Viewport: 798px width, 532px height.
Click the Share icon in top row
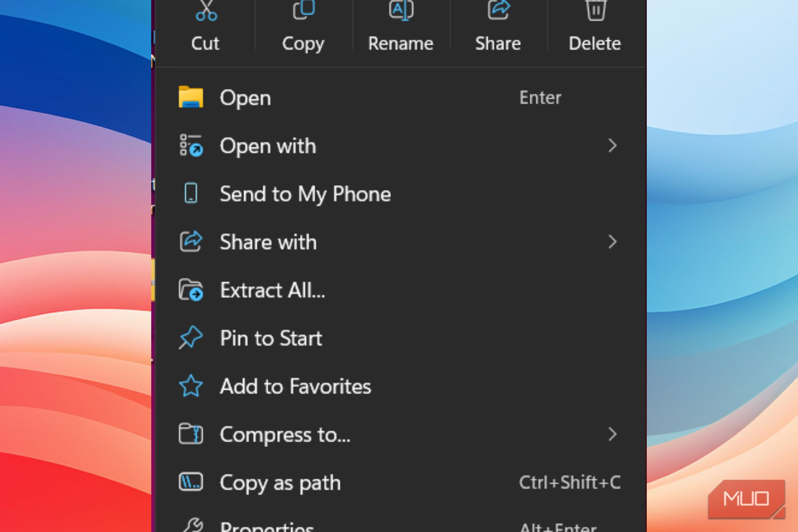[498, 9]
